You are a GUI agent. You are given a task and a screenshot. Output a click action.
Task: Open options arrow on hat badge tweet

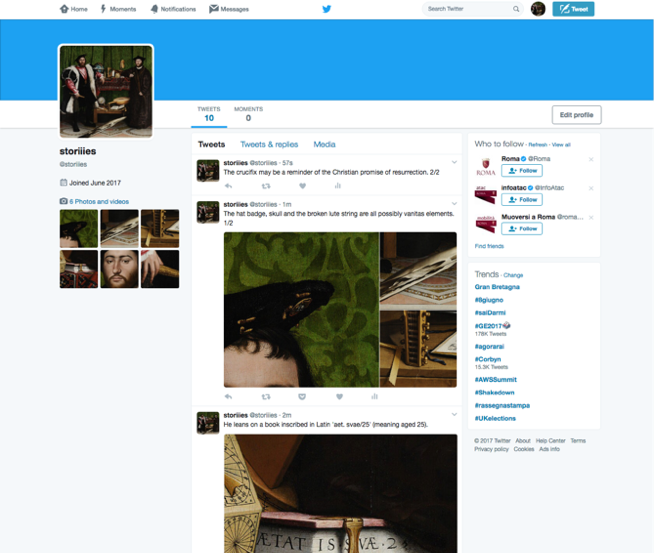click(x=454, y=204)
